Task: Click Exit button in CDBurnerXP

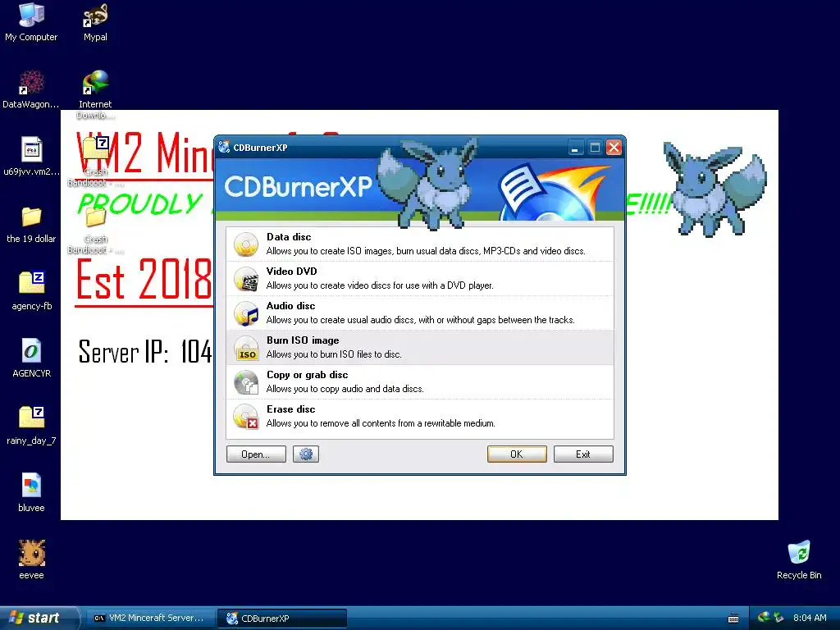Action: 583,454
